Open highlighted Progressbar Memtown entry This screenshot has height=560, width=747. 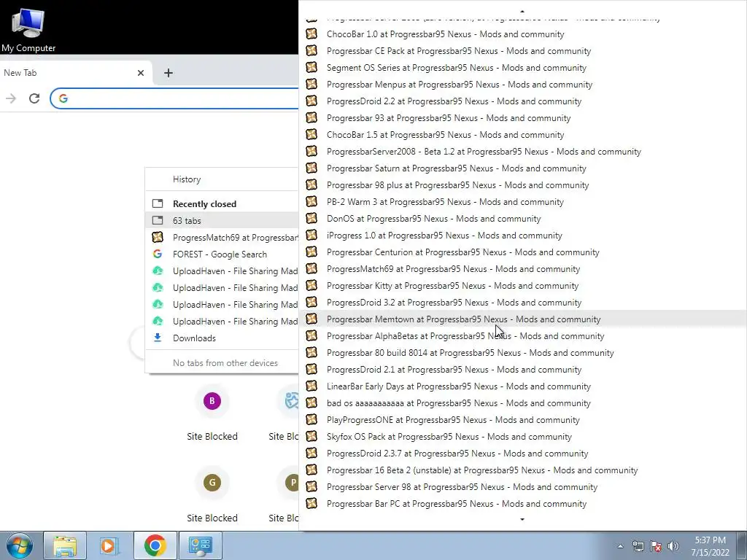[522, 319]
